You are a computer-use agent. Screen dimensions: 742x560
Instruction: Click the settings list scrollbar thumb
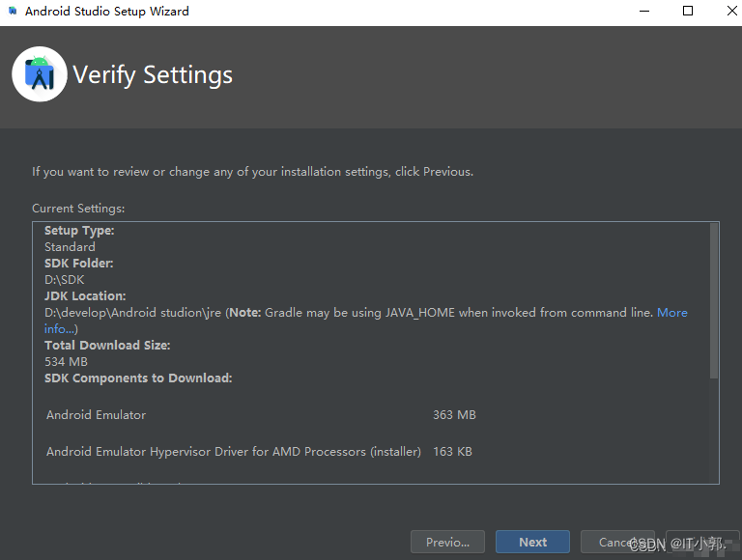pos(714,301)
